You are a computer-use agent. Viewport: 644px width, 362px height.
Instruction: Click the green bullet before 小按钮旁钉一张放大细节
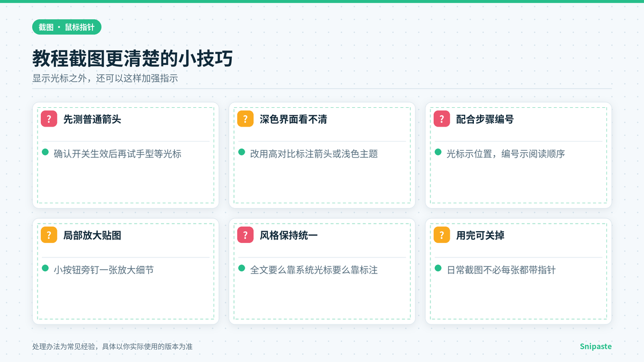[45, 268]
